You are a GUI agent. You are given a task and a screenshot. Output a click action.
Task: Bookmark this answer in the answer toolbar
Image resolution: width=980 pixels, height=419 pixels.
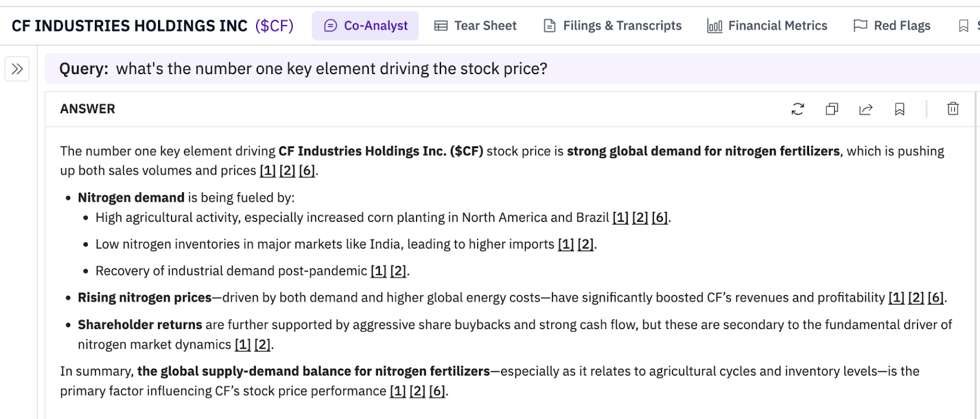coord(899,109)
